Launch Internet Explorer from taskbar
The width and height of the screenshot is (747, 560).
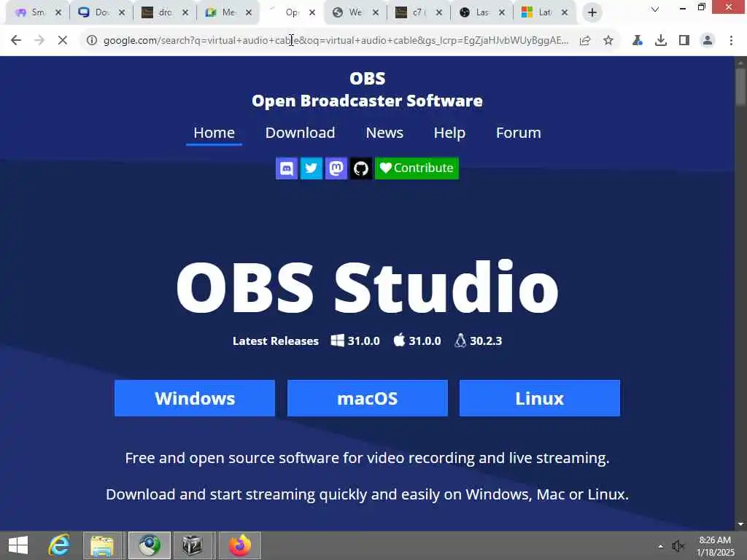click(x=60, y=545)
